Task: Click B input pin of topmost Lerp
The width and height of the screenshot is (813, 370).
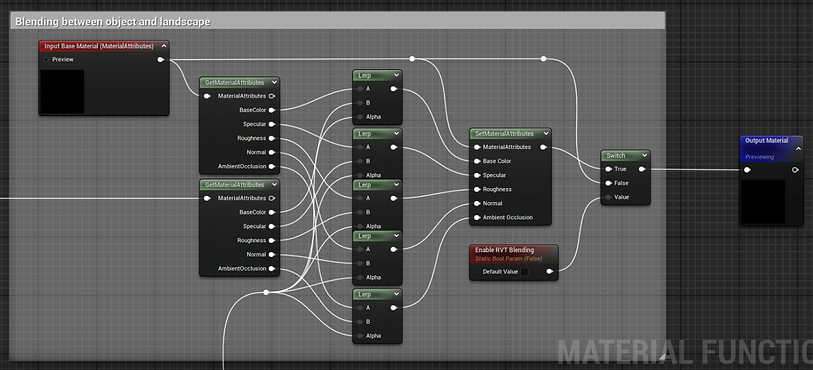Action: coord(360,103)
